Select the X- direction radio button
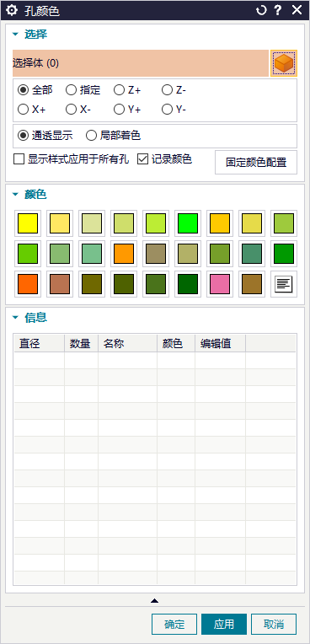This screenshot has height=644, width=310. [x=72, y=110]
